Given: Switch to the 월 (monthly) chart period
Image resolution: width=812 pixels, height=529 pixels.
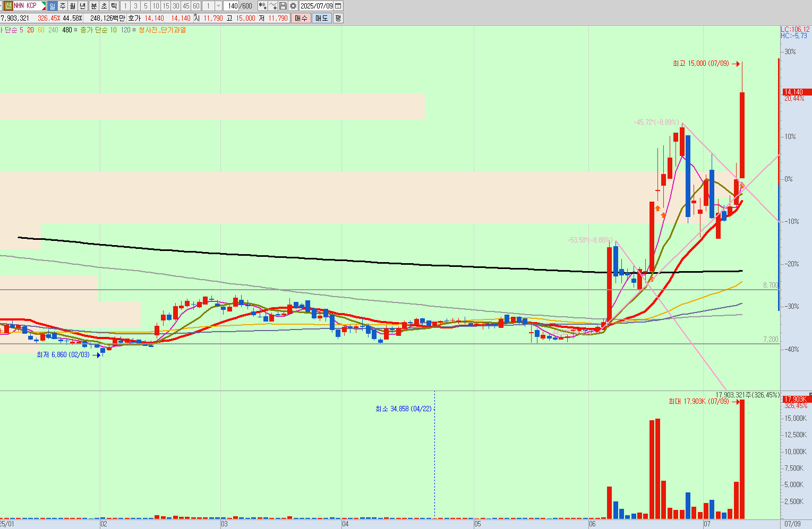Looking at the screenshot, I should (72, 6).
